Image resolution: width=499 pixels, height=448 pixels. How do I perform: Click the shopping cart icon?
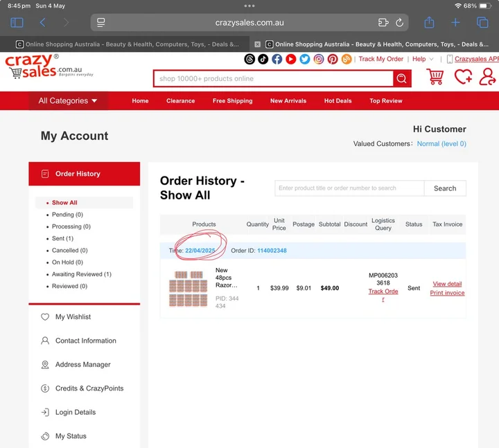435,77
